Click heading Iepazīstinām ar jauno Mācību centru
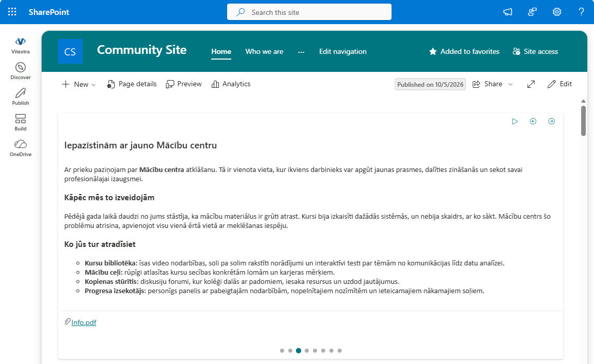 (x=141, y=145)
